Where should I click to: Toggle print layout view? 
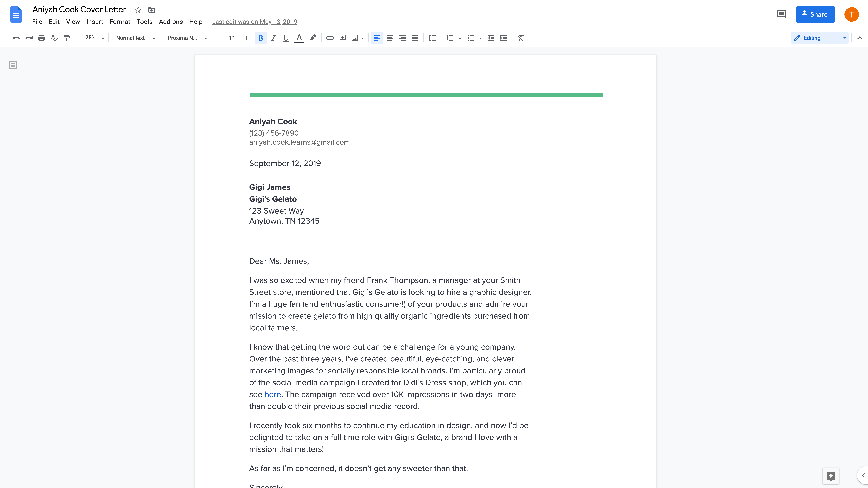[x=73, y=21]
